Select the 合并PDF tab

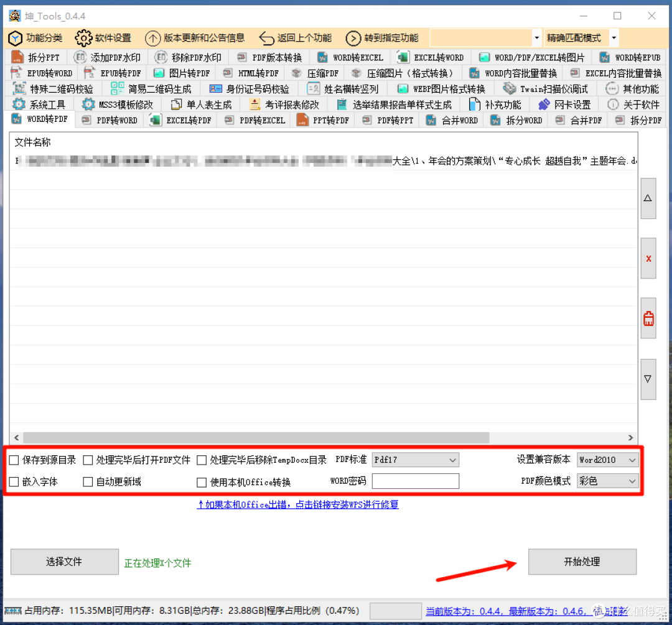click(581, 121)
